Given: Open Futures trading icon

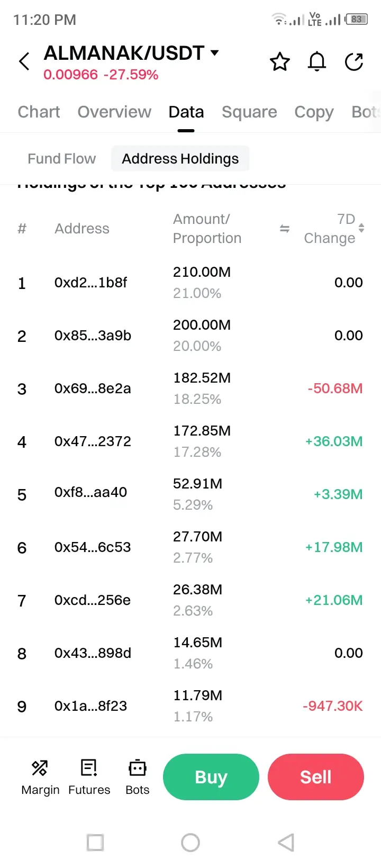Looking at the screenshot, I should [89, 777].
